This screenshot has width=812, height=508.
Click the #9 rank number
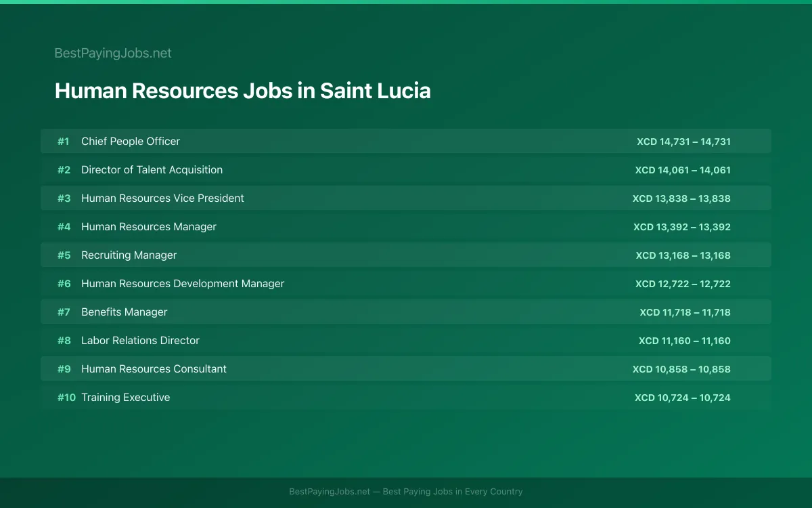[64, 368]
